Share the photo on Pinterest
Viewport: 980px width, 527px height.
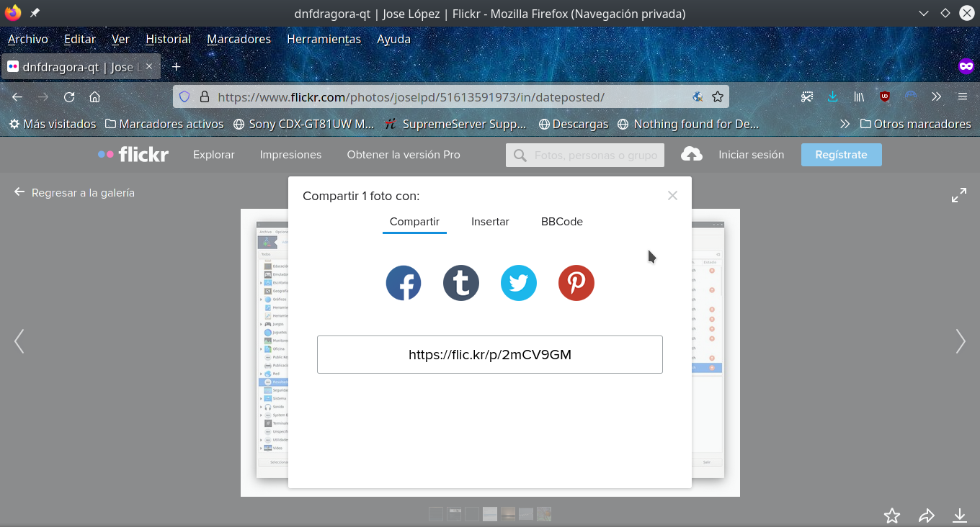[x=576, y=283]
